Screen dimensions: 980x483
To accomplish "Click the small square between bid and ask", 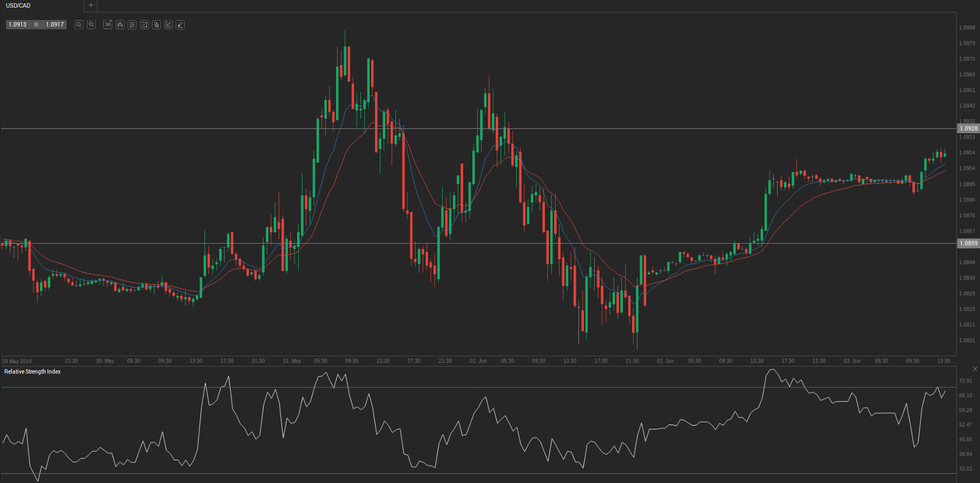I will coord(36,25).
